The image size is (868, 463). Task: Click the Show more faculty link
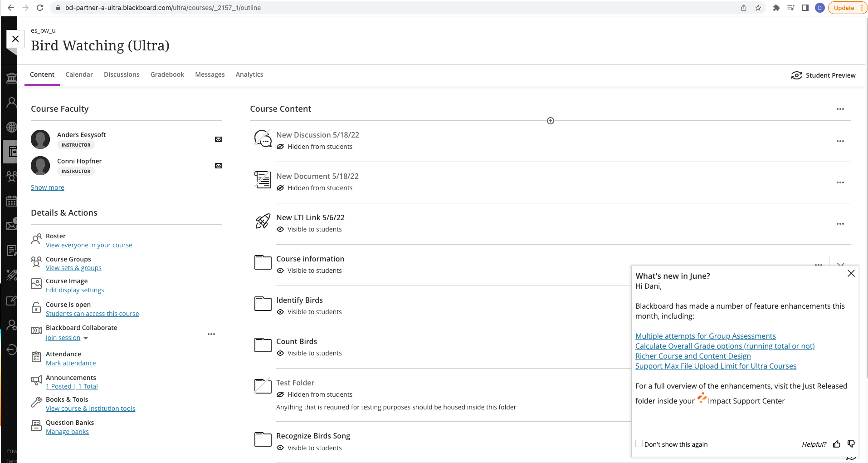pyautogui.click(x=48, y=187)
